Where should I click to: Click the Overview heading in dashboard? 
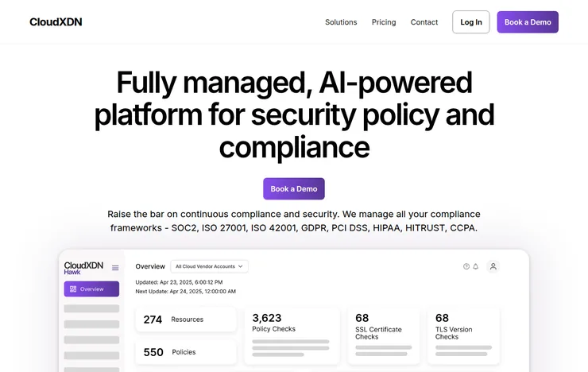[x=150, y=266]
